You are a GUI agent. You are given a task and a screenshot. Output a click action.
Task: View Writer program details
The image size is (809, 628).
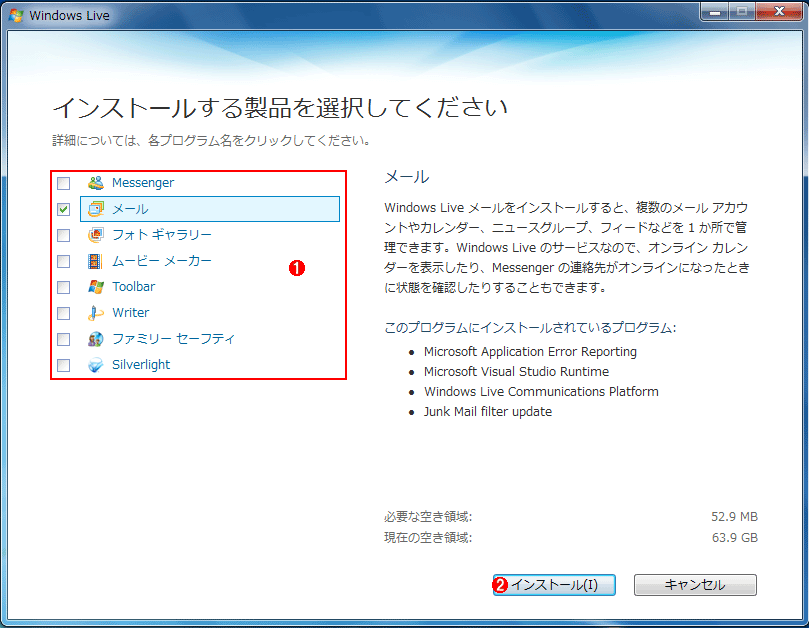point(131,313)
